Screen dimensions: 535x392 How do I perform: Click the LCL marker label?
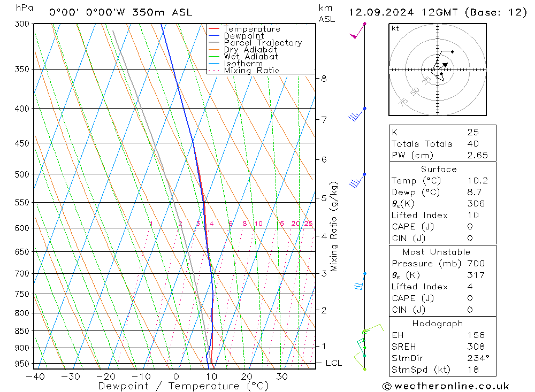pos(334,363)
